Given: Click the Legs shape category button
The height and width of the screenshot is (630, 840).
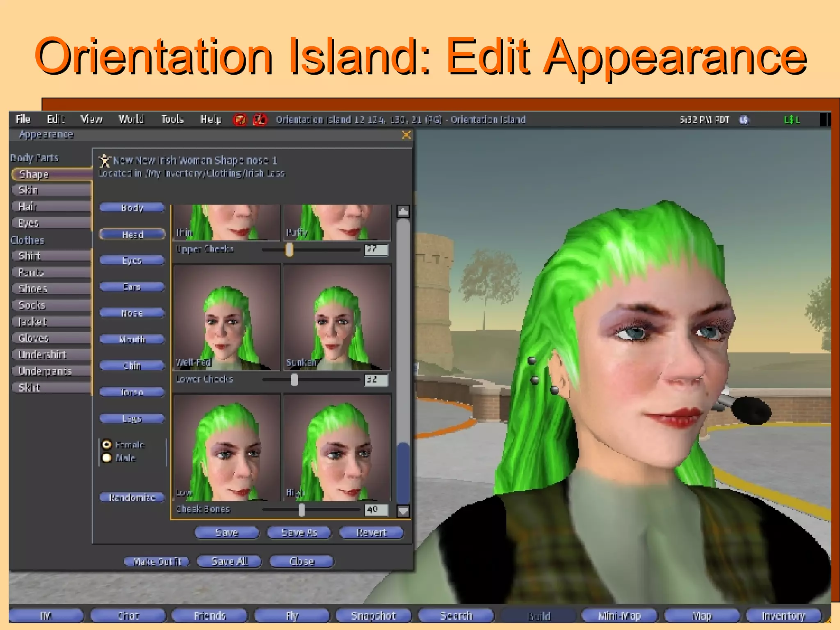Looking at the screenshot, I should (x=132, y=418).
